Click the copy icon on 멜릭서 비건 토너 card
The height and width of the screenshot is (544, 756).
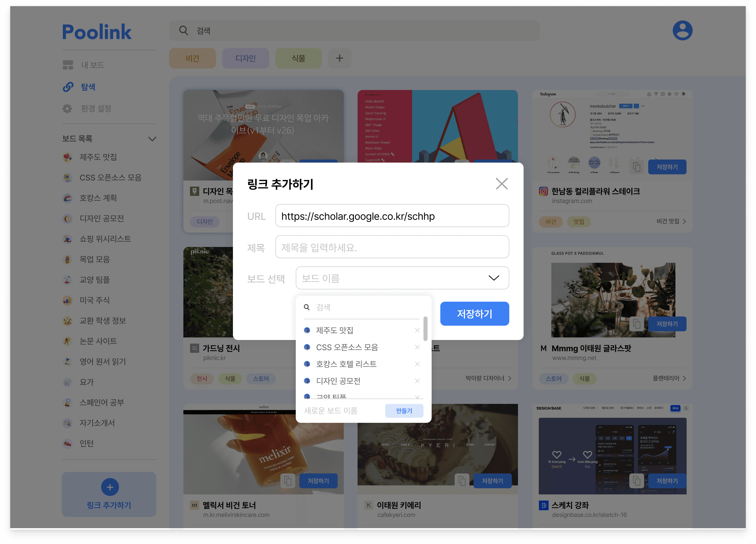pyautogui.click(x=288, y=481)
